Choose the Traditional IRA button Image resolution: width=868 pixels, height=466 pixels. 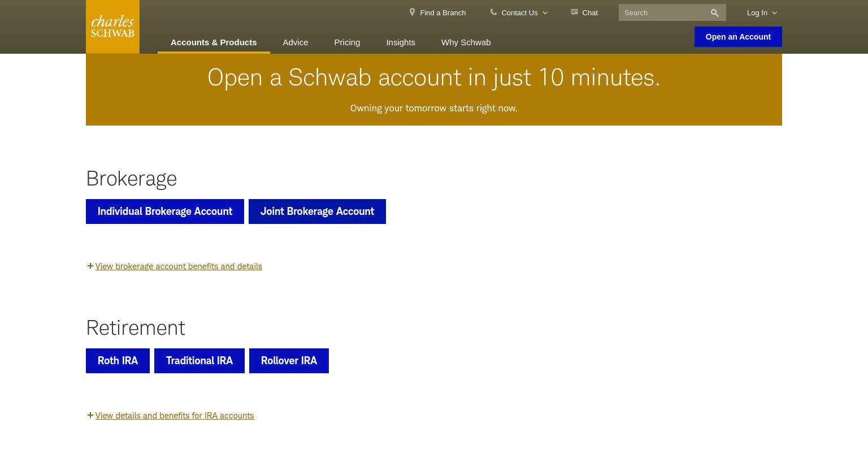[199, 361]
